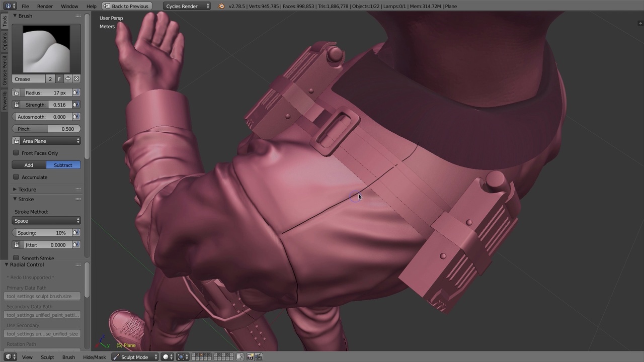Click the Primary Data Path field

42,296
